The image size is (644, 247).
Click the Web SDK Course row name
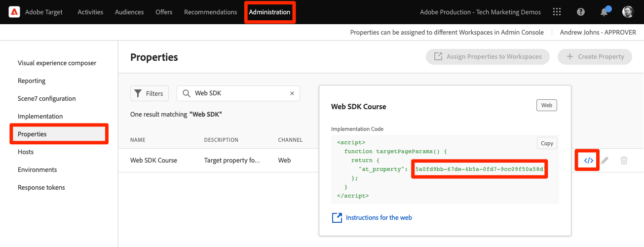(x=153, y=161)
